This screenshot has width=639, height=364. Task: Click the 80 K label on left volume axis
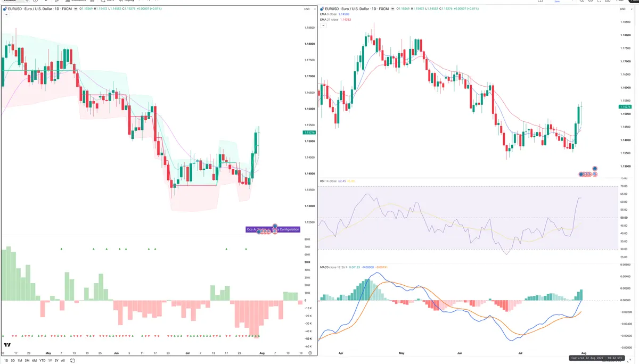(307, 239)
